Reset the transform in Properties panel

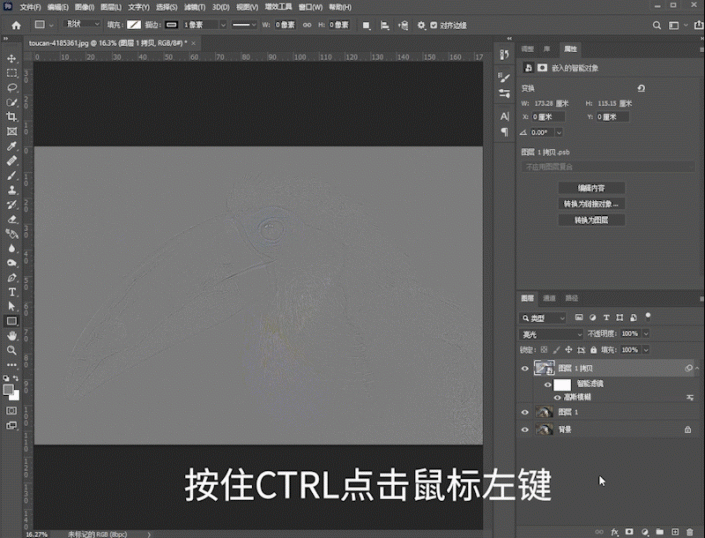click(641, 89)
